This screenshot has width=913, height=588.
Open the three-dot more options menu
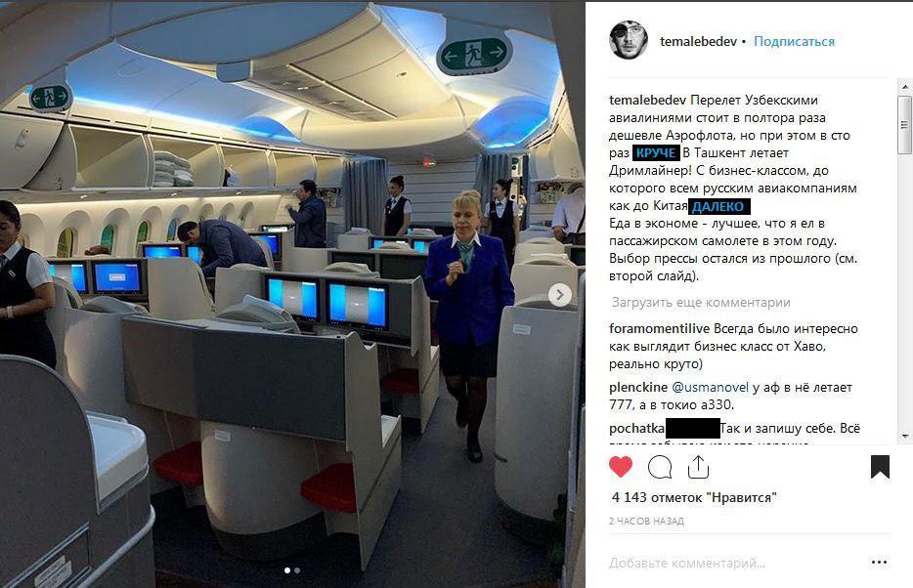pyautogui.click(x=879, y=563)
